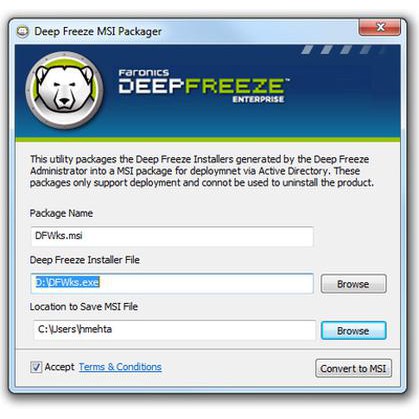Click the C:\Users\hmehta save location field
This screenshot has width=419, height=419.
point(174,330)
